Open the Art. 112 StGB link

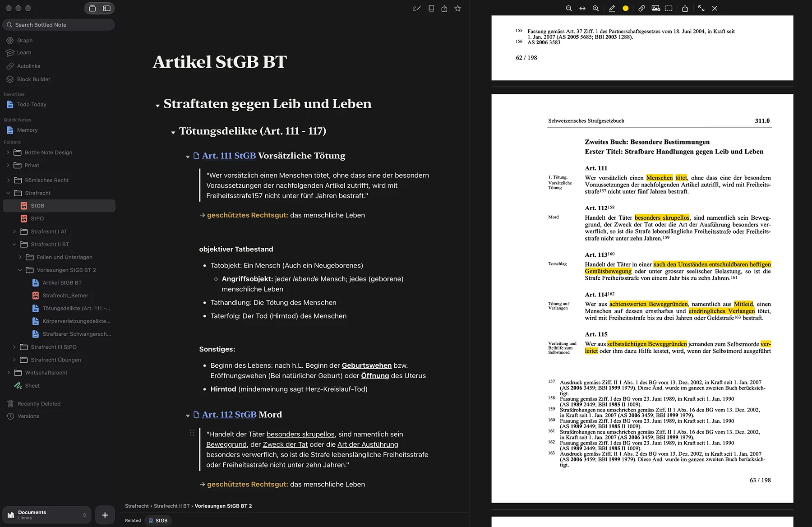[229, 415]
